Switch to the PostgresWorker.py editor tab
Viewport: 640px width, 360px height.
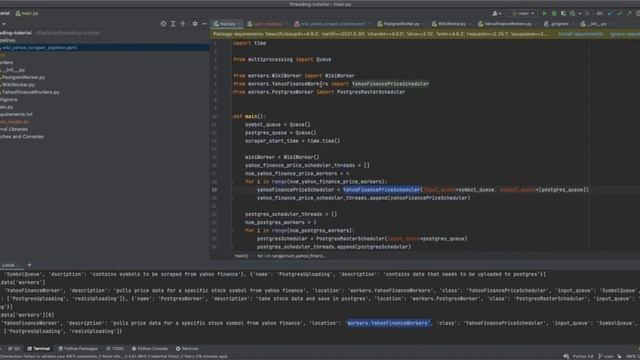point(400,24)
